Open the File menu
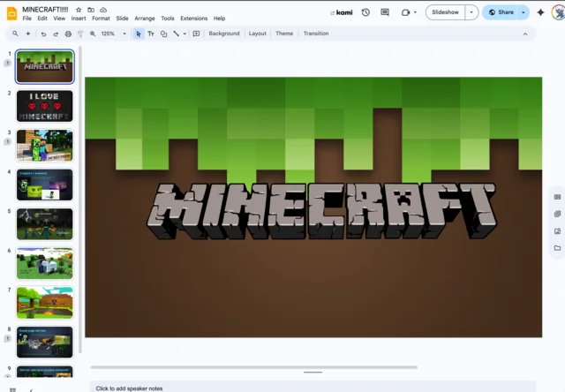Screen dimensions: 565x392 pos(27,19)
